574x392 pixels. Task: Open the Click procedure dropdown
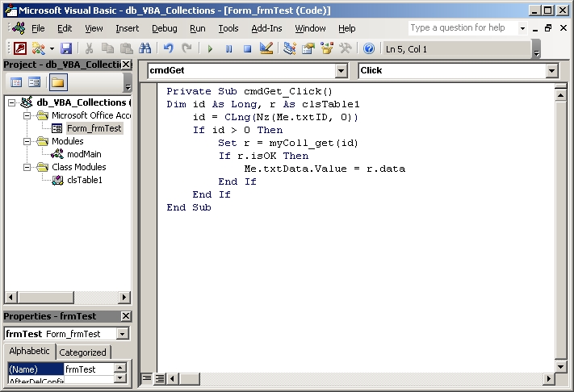point(551,70)
